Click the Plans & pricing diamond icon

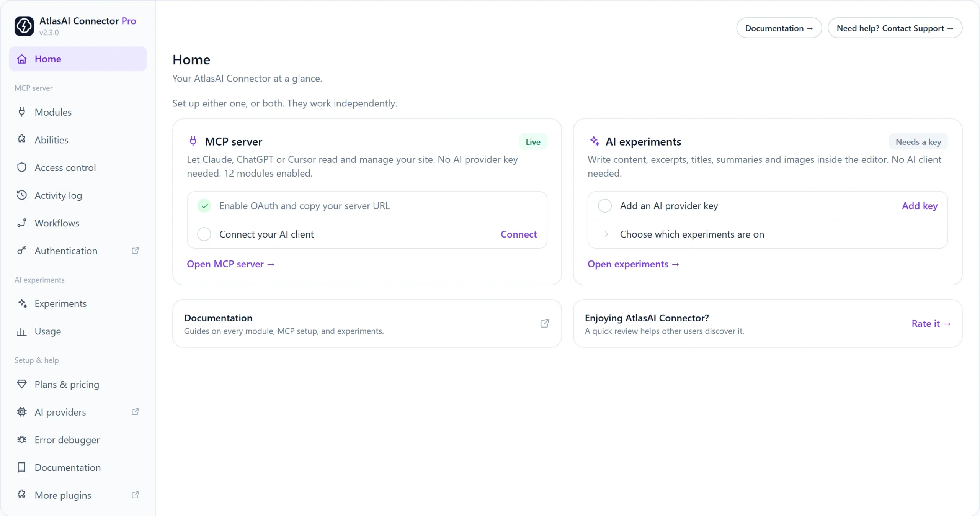pyautogui.click(x=22, y=384)
